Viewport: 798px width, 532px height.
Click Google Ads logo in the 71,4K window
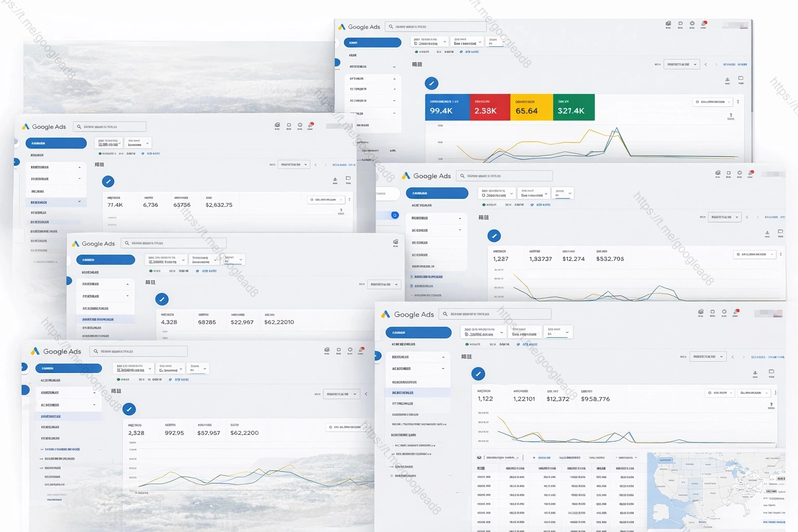44,127
